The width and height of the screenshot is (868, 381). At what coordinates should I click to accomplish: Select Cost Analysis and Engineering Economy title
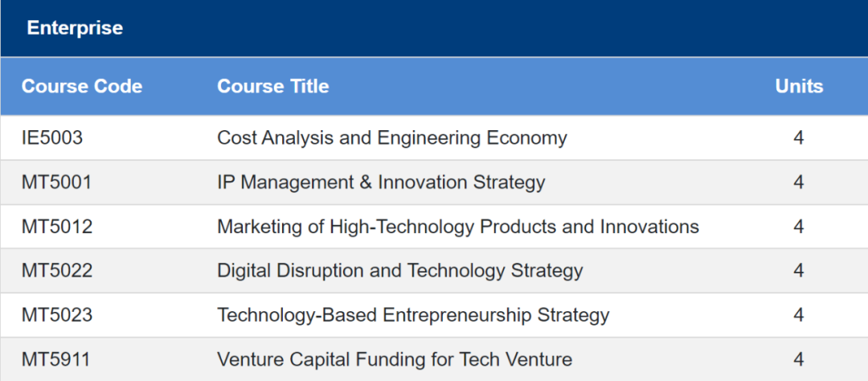(x=392, y=138)
